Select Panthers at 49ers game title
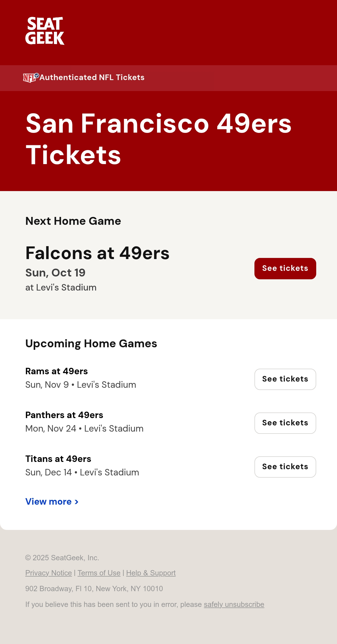This screenshot has width=337, height=644. click(x=64, y=415)
